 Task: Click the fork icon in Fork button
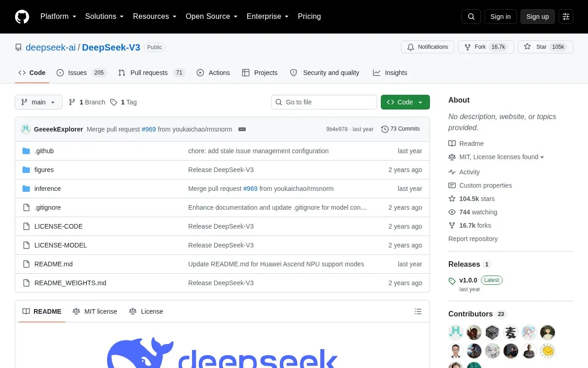pyautogui.click(x=468, y=47)
